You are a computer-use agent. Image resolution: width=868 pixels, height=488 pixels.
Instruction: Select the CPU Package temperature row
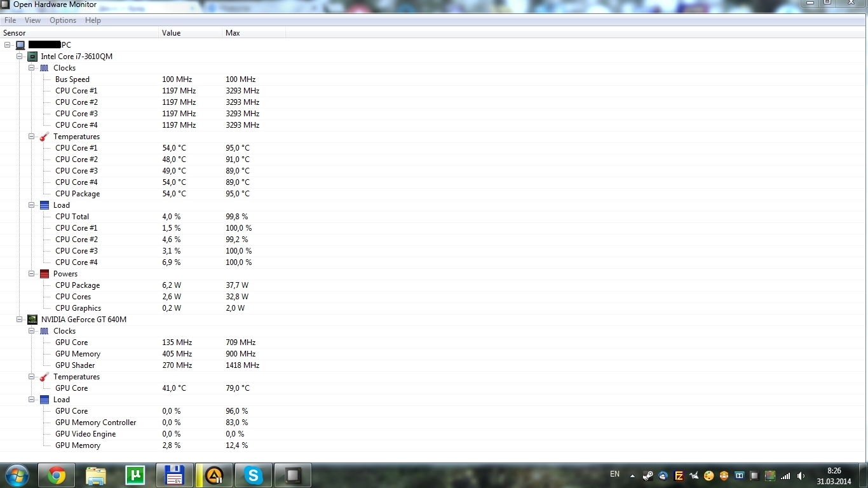pos(434,194)
